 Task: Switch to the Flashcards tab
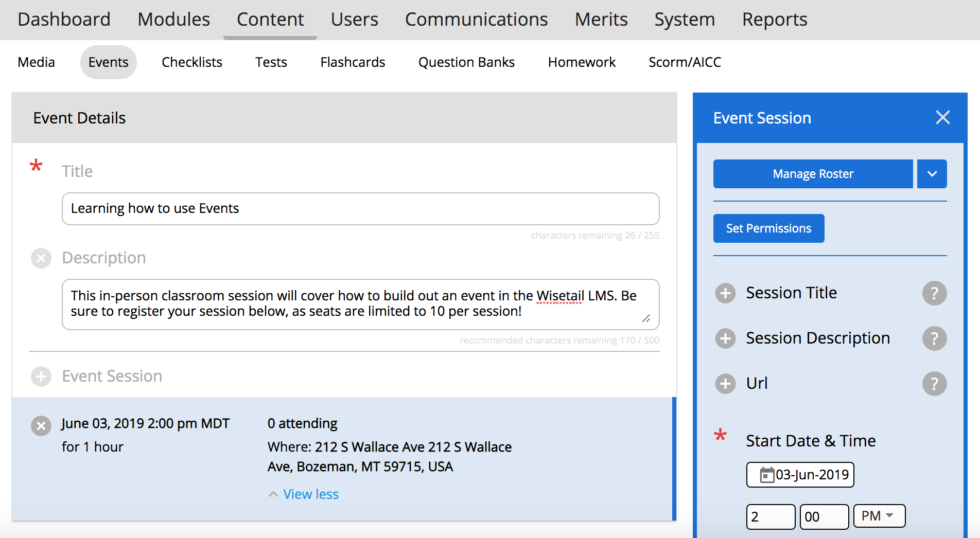(x=353, y=62)
